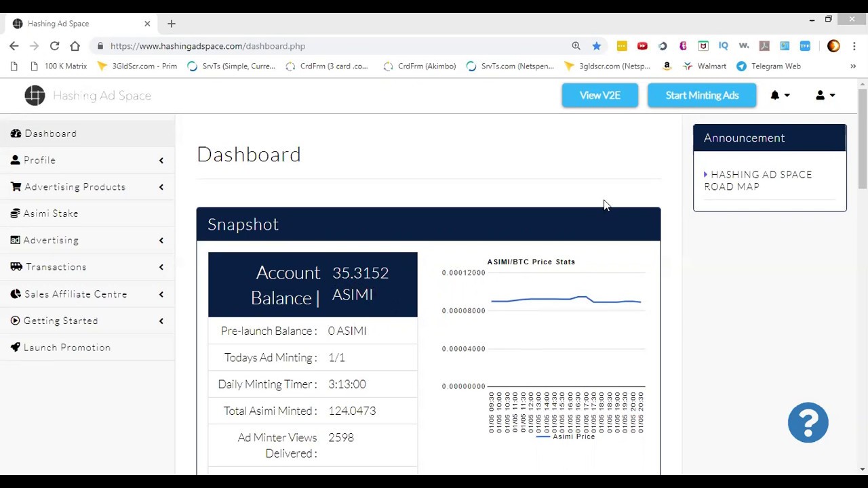Click the browser profile avatar icon
868x488 pixels.
tap(834, 46)
